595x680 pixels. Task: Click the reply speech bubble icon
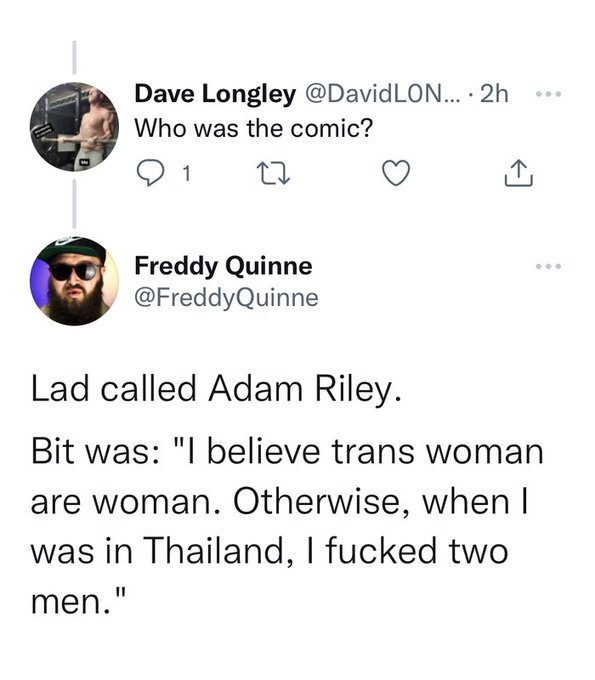coord(150,173)
